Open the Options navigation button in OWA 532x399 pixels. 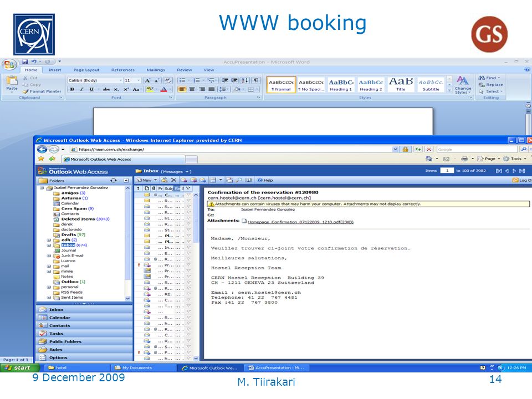pos(84,357)
